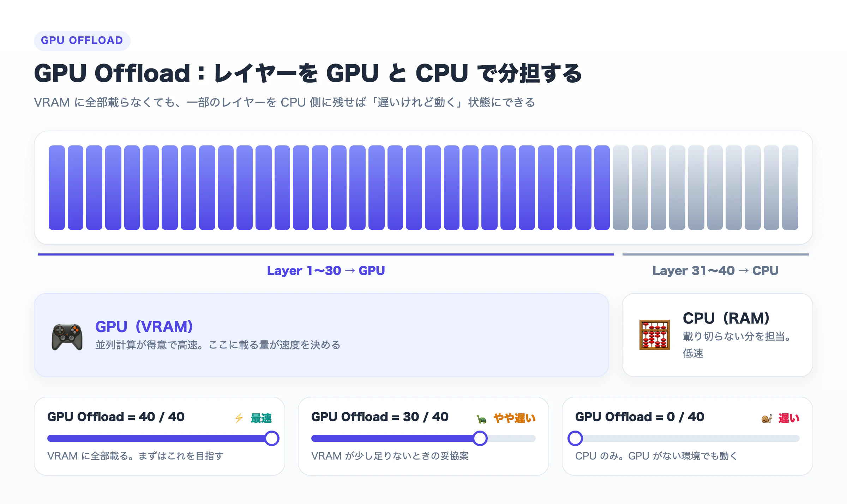847x504 pixels.
Task: Click the snail icon beside 遅い
Action: click(x=767, y=419)
